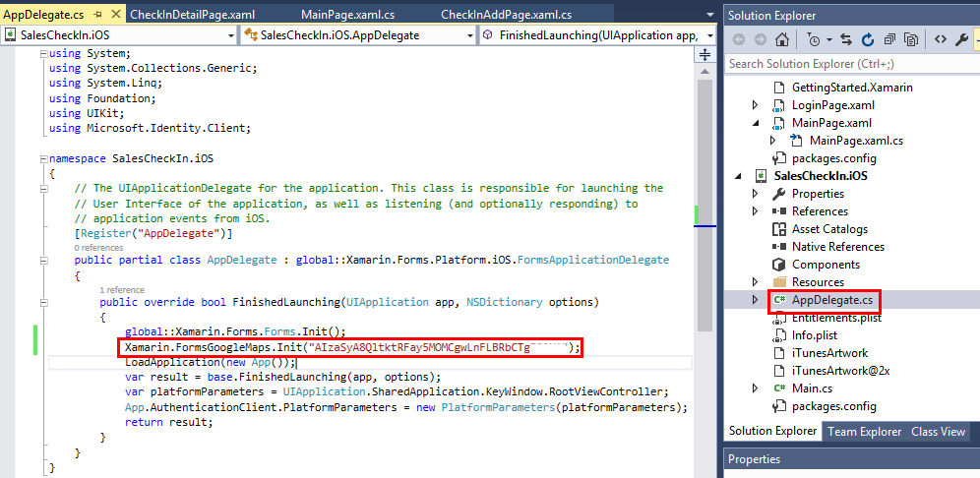980x478 pixels.
Task: Click Back arrow in Solution Explorer toolbar
Action: (x=739, y=40)
